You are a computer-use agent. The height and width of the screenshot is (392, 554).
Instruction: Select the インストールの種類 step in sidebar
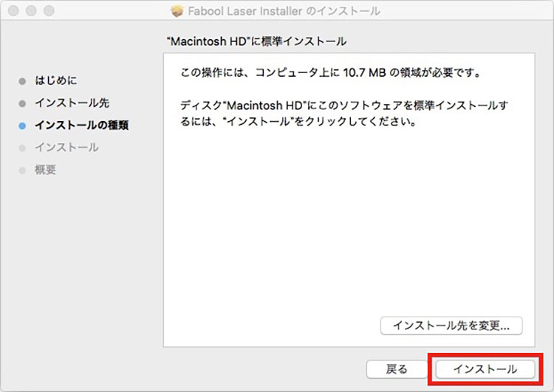(81, 125)
